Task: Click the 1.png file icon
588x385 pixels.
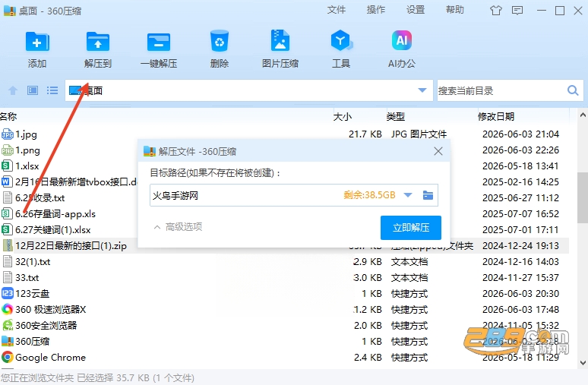Action: pos(7,150)
